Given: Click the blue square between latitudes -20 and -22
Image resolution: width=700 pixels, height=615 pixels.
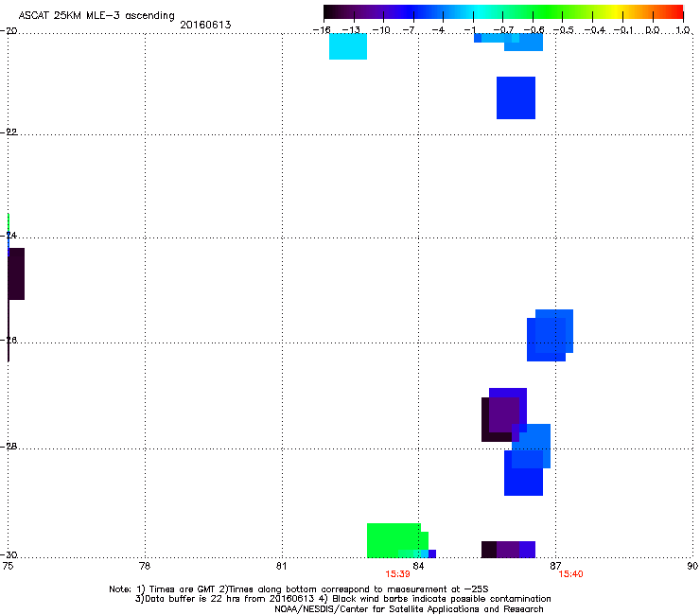Looking at the screenshot, I should click(516, 97).
